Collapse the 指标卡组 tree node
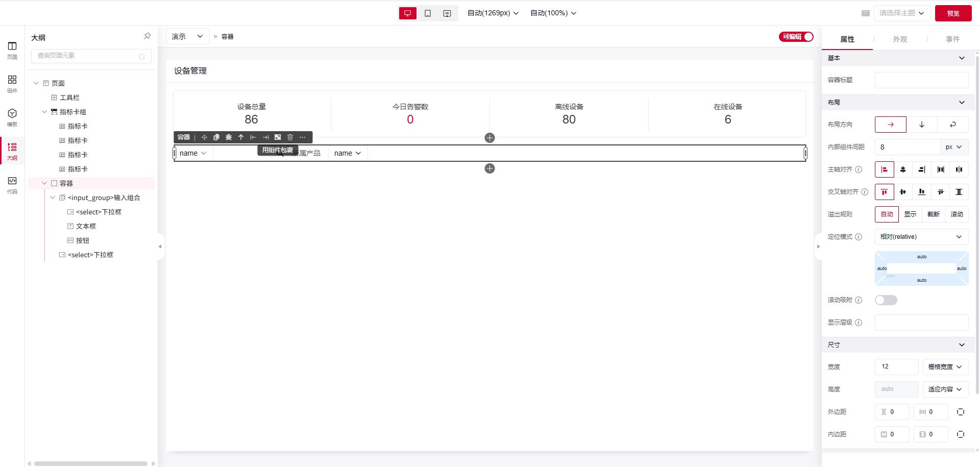The width and height of the screenshot is (980, 467). 44,112
